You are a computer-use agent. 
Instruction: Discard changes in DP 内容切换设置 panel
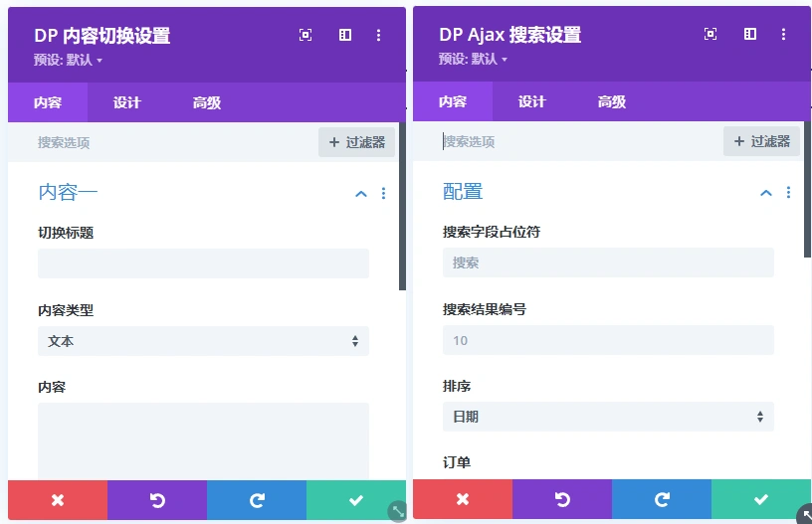pyautogui.click(x=58, y=500)
